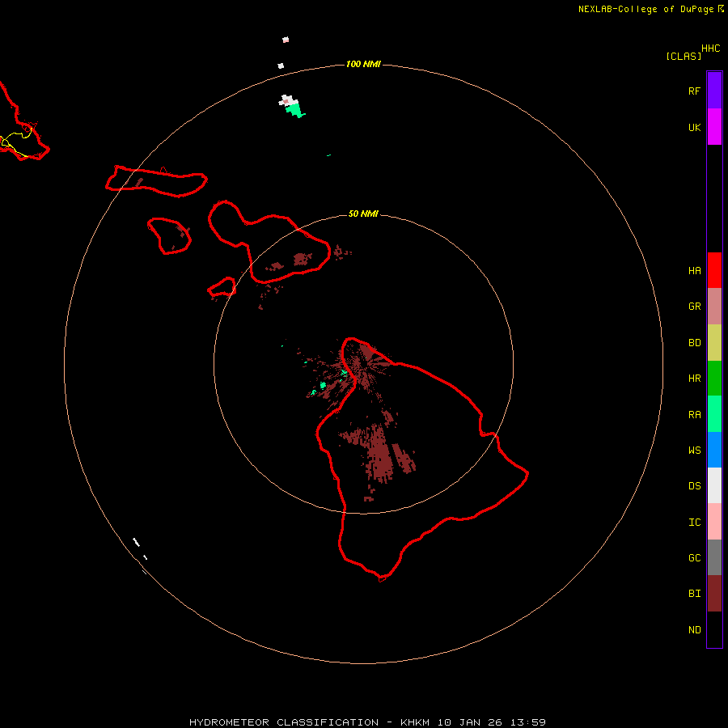Image resolution: width=728 pixels, height=728 pixels.
Task: Click the DS legend label
Action: click(694, 486)
